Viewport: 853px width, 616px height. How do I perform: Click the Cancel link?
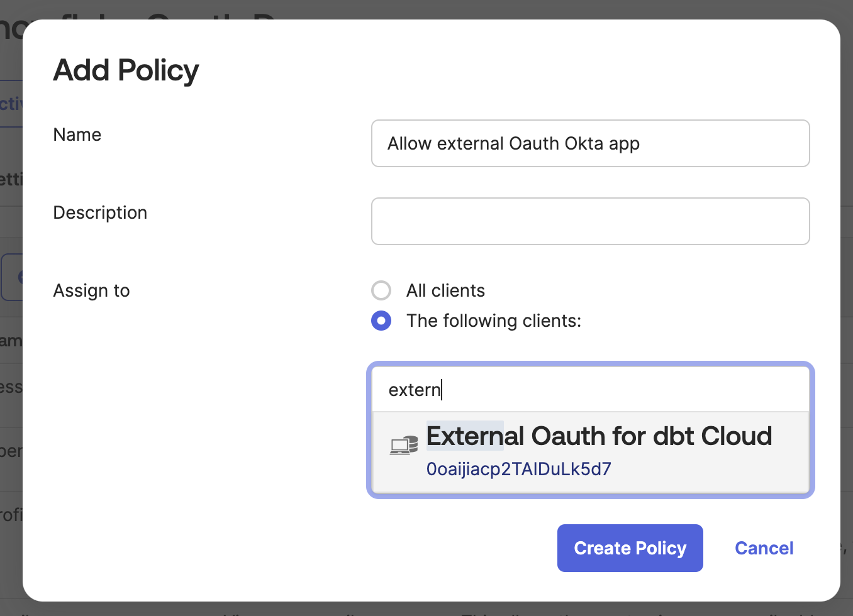[764, 547]
